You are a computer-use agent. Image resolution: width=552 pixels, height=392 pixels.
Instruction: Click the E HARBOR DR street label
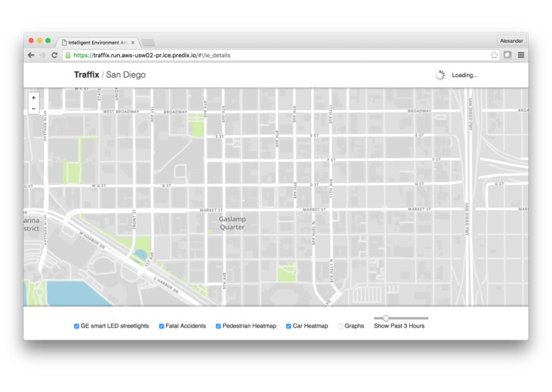pos(166,285)
